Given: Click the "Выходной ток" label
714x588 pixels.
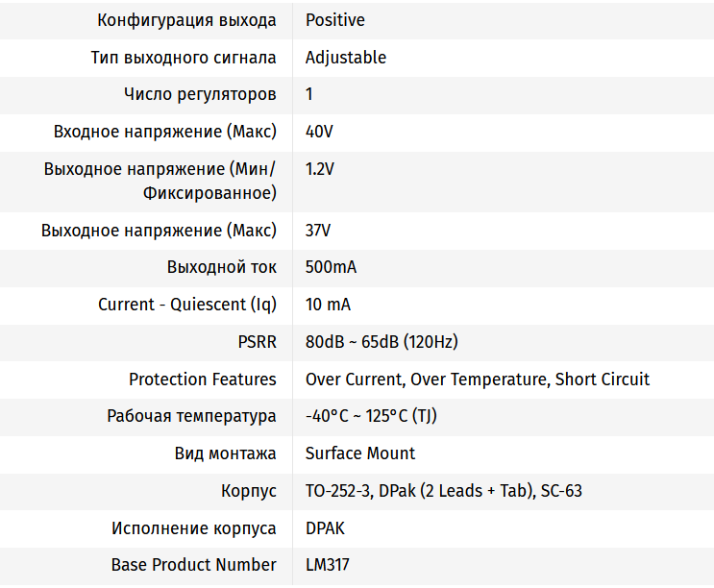Looking at the screenshot, I should click(x=221, y=267).
